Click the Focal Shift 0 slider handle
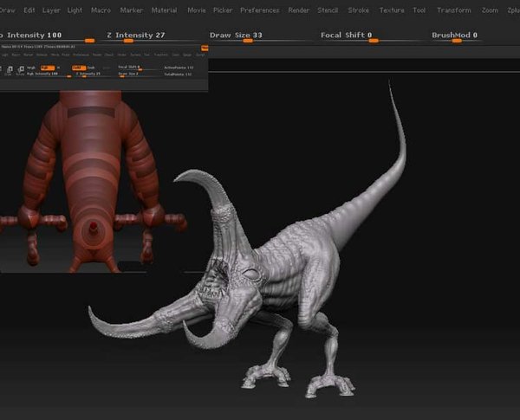The width and height of the screenshot is (520, 420). pyautogui.click(x=374, y=41)
